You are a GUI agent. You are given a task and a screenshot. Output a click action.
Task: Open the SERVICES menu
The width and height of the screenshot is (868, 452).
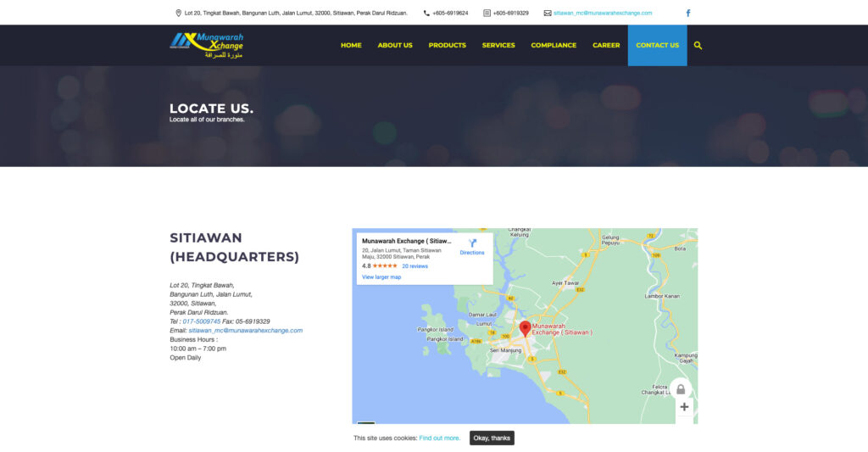(498, 46)
